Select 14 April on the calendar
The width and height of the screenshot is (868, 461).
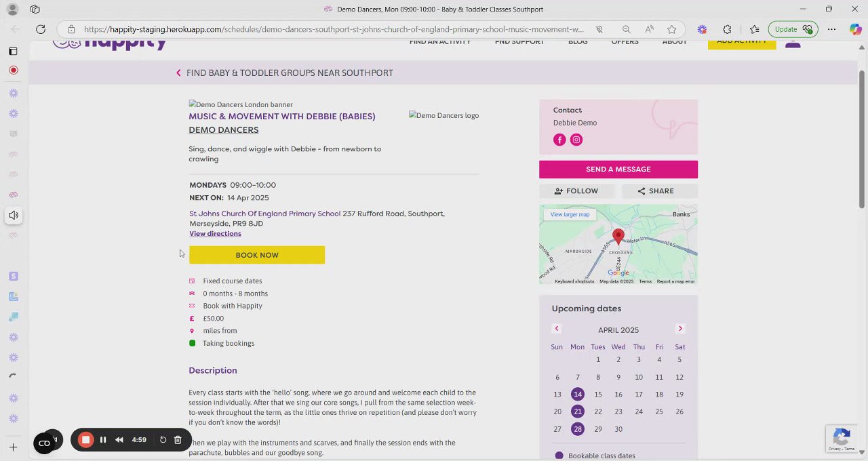tap(577, 395)
